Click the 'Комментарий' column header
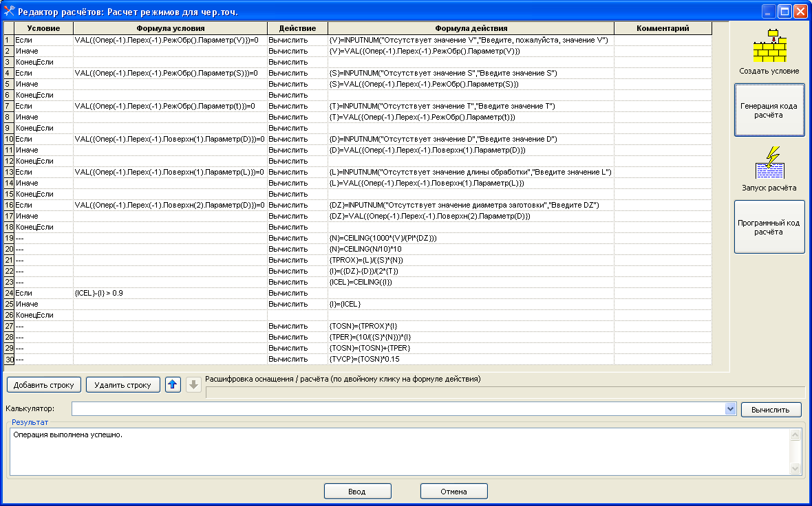 663,28
